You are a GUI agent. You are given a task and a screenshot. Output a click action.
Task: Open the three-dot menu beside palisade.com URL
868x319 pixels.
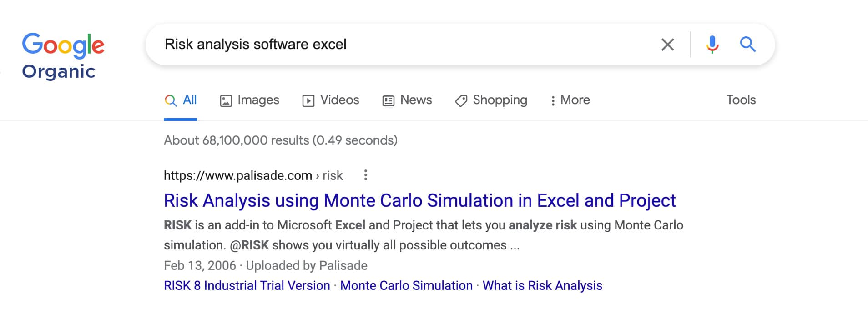click(365, 175)
